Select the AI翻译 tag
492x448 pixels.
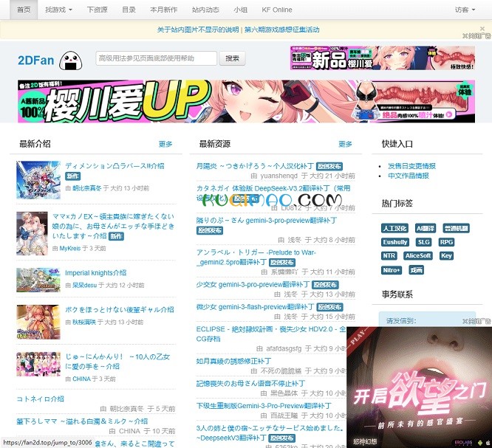tap(426, 229)
